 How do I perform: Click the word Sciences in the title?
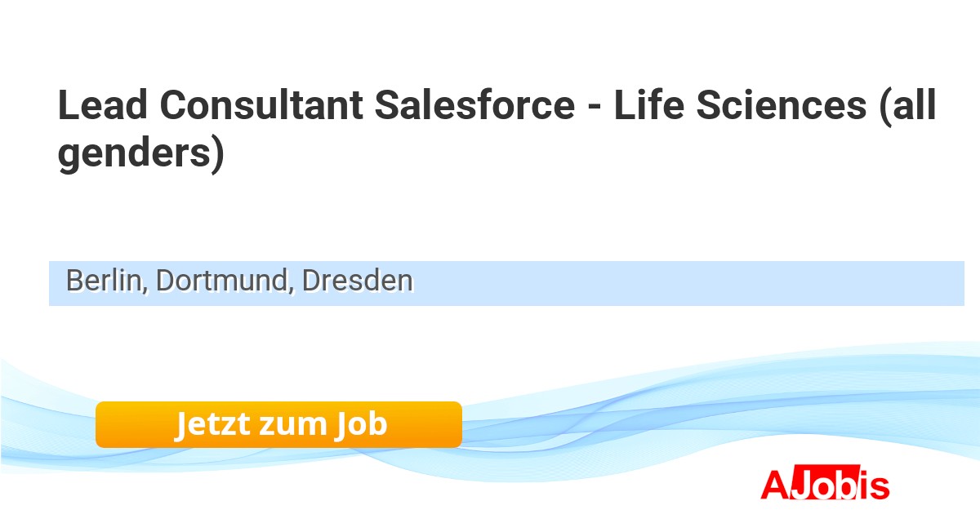pos(784,106)
